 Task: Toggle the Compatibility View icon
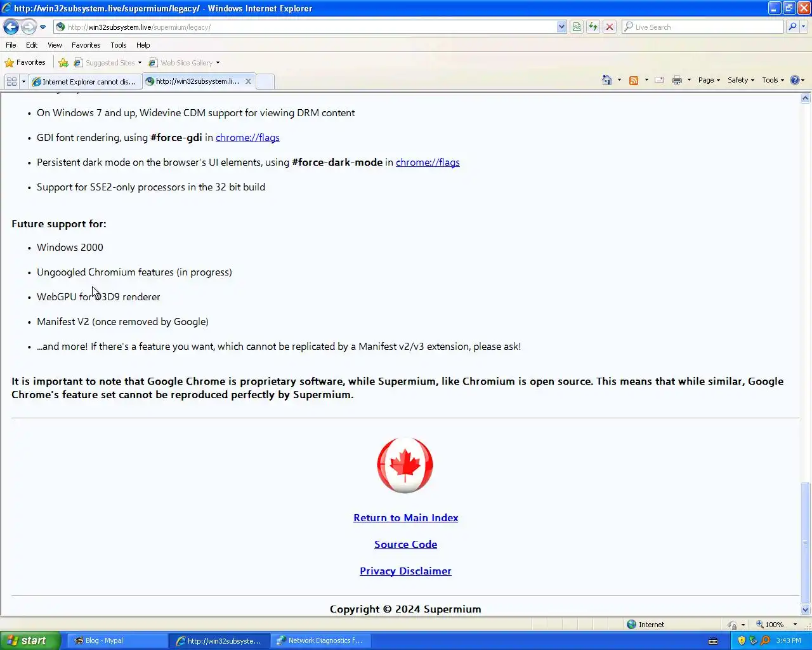[x=577, y=27]
